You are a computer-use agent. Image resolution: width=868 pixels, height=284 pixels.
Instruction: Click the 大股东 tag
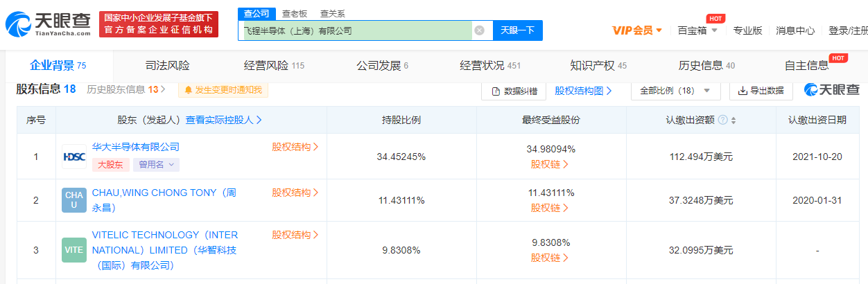pyautogui.click(x=111, y=165)
